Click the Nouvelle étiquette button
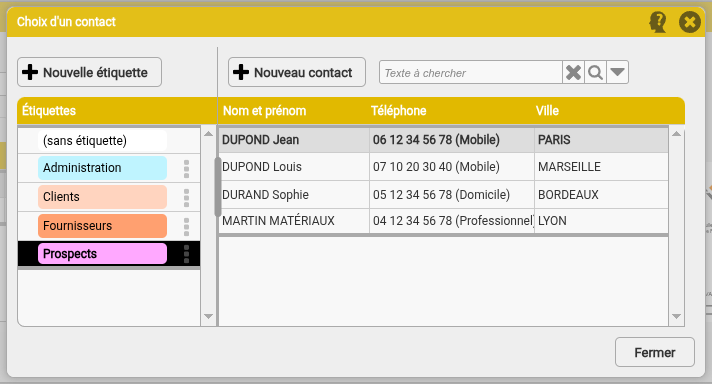This screenshot has height=384, width=712. (x=89, y=72)
